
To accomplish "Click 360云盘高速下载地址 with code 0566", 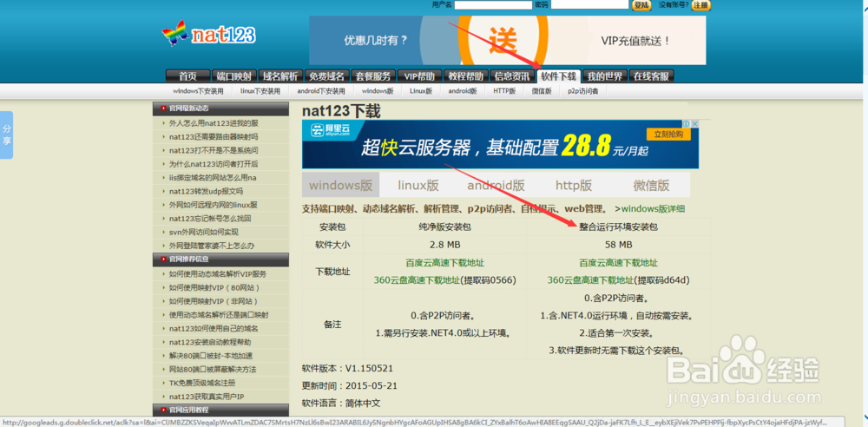I will (418, 280).
